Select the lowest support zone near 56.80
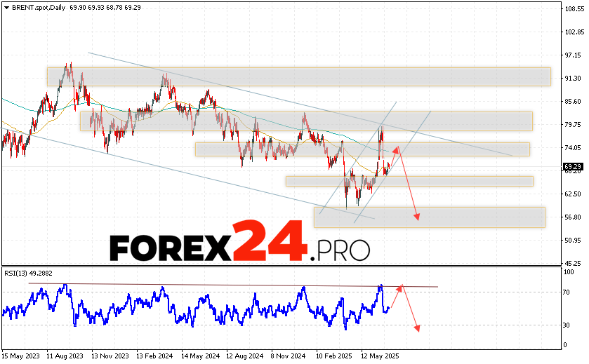Image resolution: width=589 pixels, height=364 pixels. coord(429,217)
